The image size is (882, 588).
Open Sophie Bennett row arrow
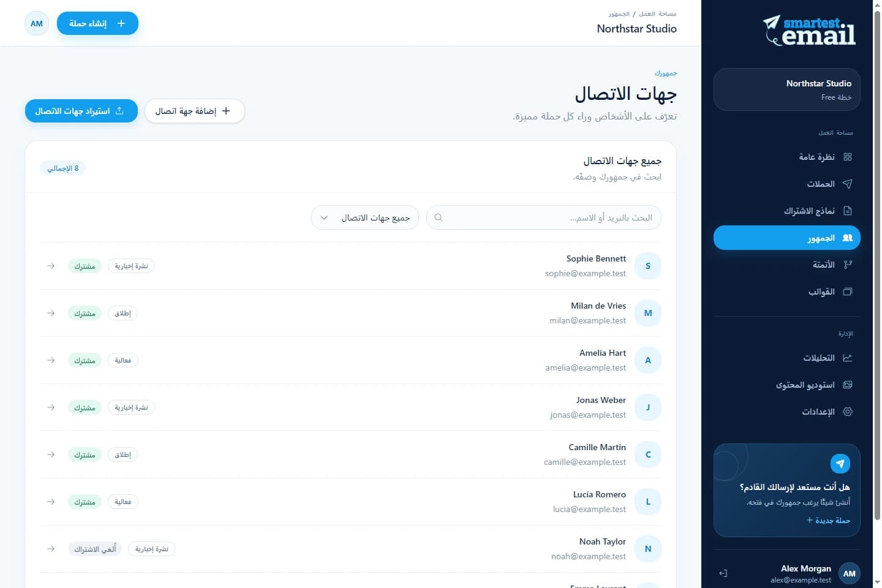(51, 266)
